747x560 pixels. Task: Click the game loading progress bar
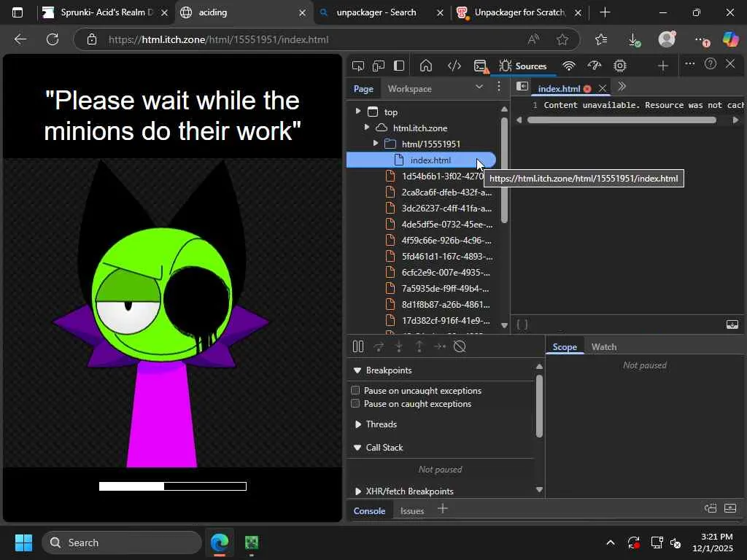[172, 486]
